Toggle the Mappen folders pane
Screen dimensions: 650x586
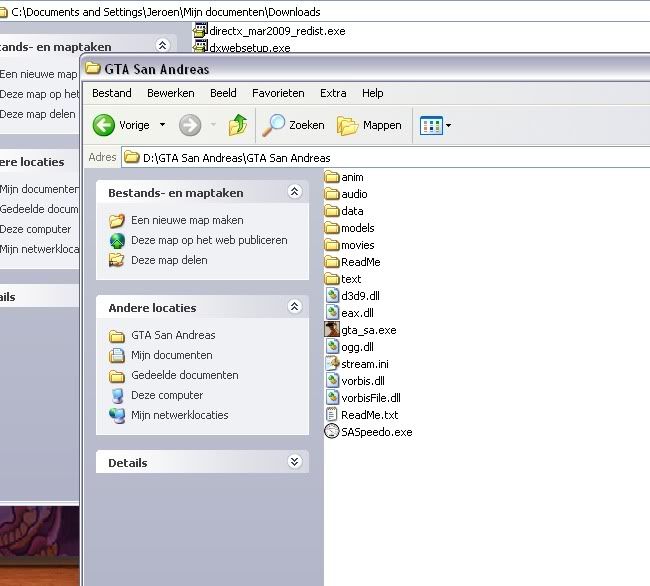point(369,125)
